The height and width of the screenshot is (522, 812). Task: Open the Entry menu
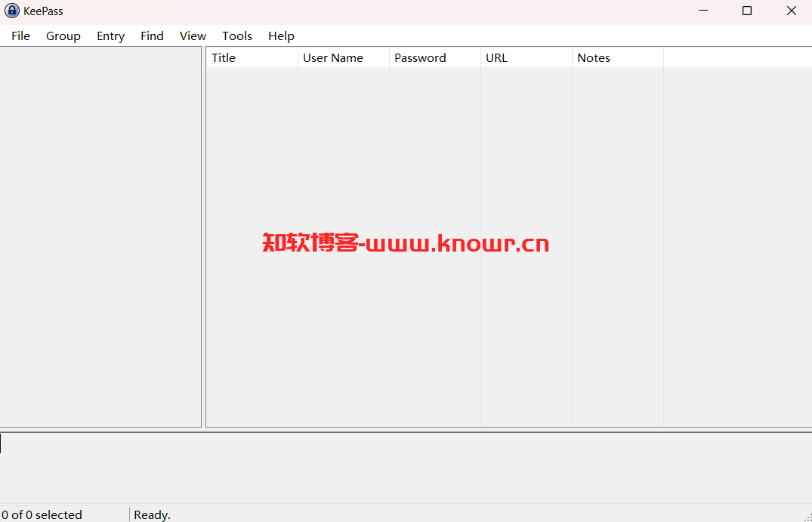coord(110,36)
